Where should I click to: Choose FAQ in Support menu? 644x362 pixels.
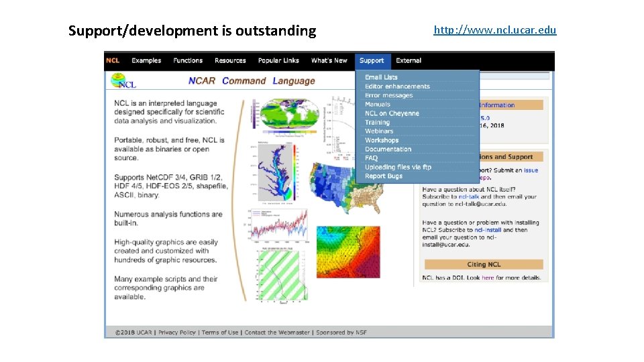pyautogui.click(x=371, y=158)
